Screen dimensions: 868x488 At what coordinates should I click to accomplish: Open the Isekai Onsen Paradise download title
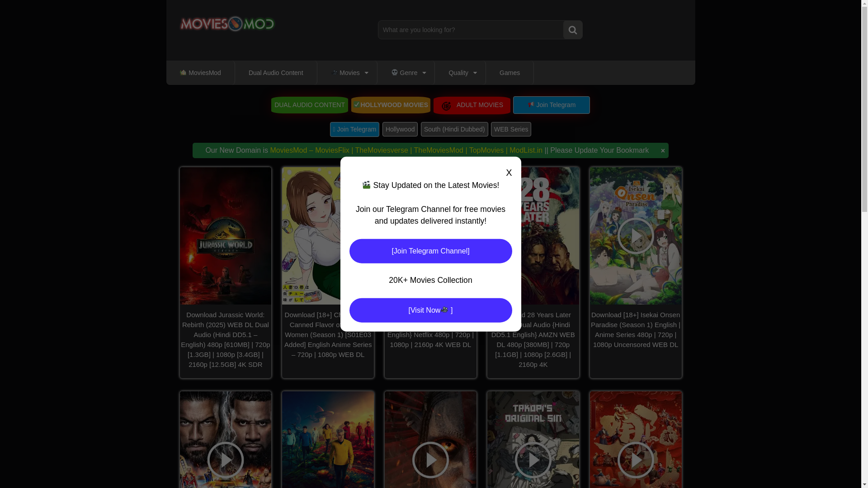pyautogui.click(x=636, y=330)
